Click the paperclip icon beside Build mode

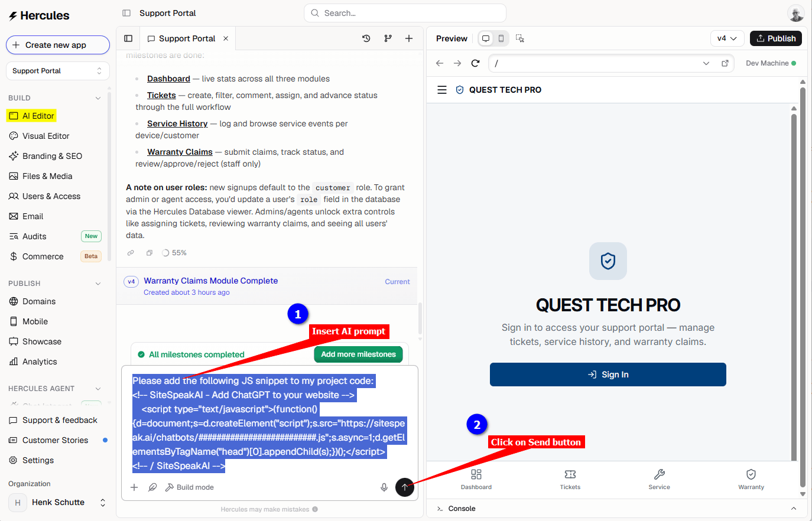pyautogui.click(x=152, y=487)
